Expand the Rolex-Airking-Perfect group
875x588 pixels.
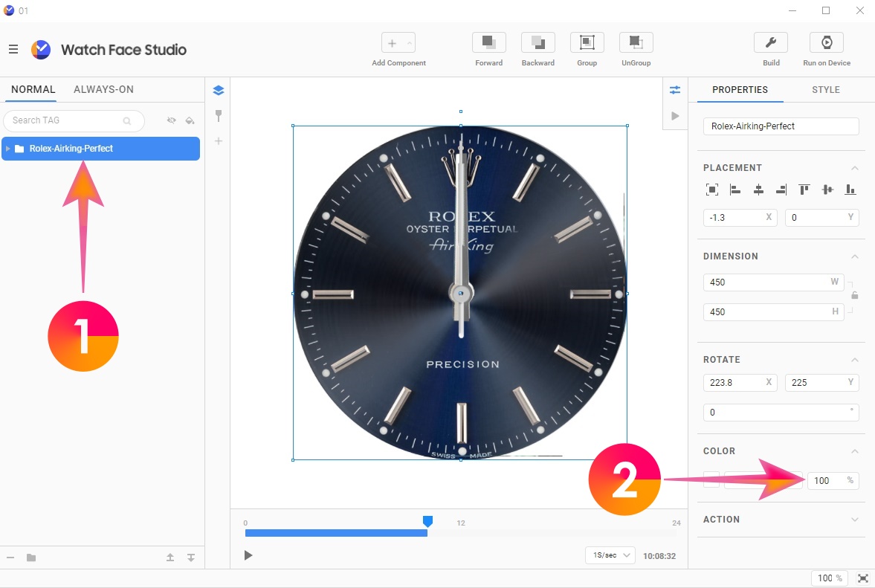[8, 149]
